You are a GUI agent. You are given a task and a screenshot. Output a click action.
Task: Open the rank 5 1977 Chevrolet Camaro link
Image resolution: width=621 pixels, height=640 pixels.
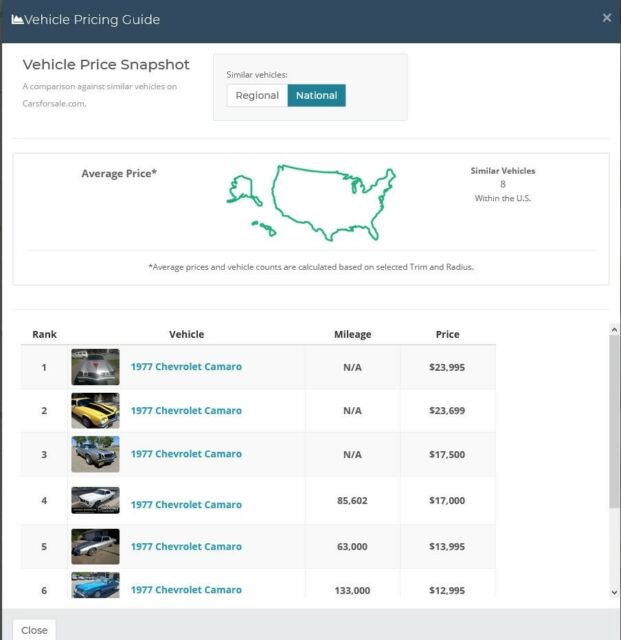(x=186, y=547)
